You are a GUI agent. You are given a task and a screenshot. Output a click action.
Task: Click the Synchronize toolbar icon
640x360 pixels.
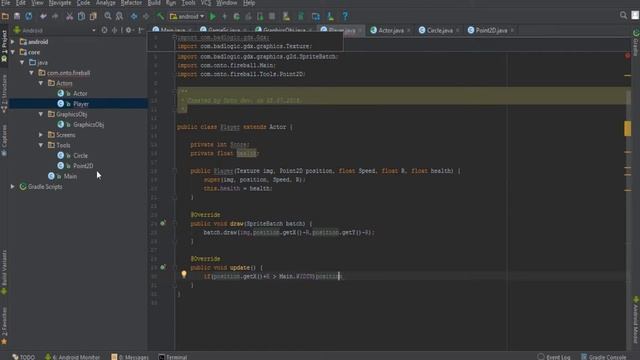coord(29,16)
